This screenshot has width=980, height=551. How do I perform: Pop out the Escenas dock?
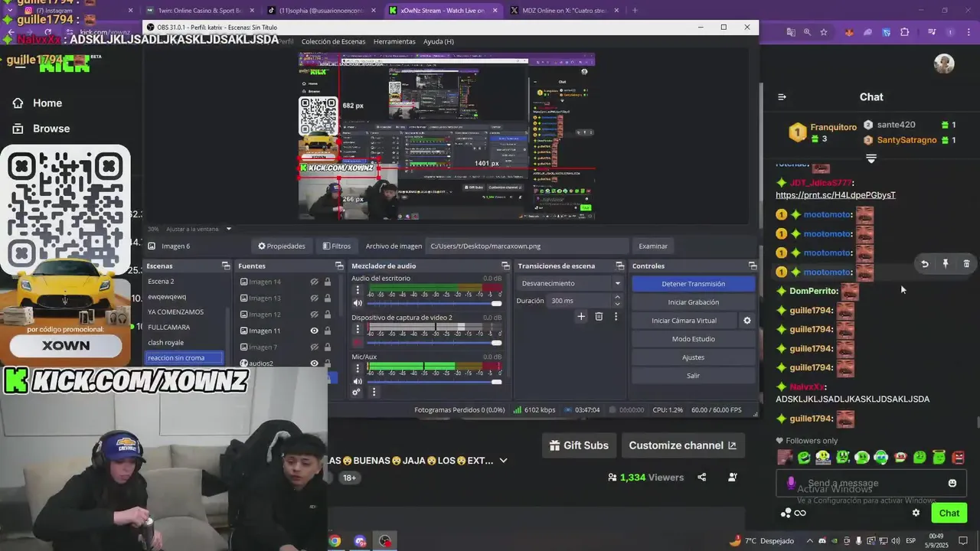pyautogui.click(x=226, y=266)
